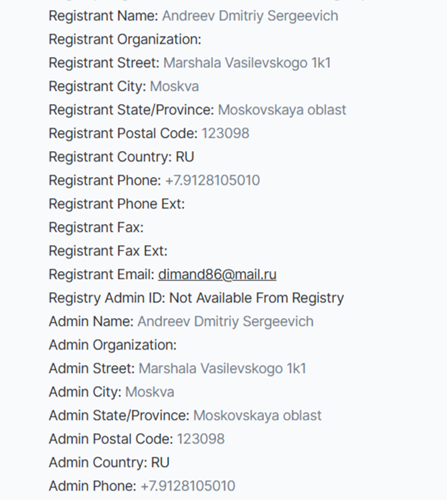Viewport: 447px width, 500px height.
Task: Select the Registrant Phone number +7.9128105010
Action: 212,180
